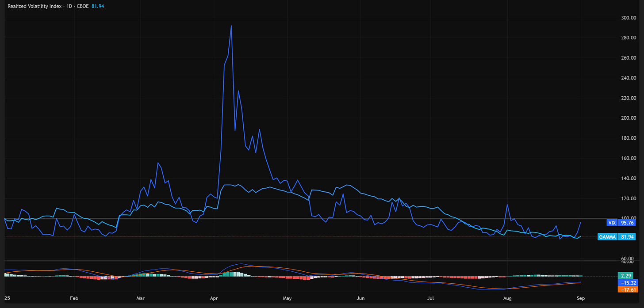Click the Mar label on time axis
Image resolution: width=644 pixels, height=308 pixels.
[141, 299]
